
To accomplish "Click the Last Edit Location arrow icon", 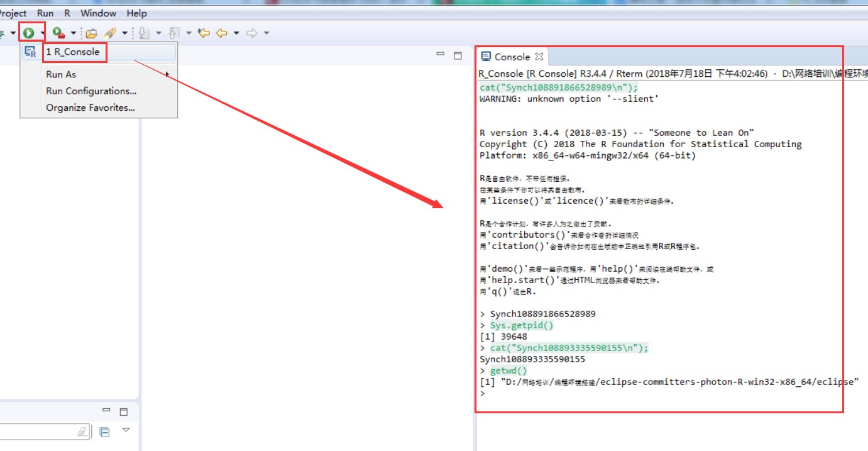I will [x=203, y=33].
